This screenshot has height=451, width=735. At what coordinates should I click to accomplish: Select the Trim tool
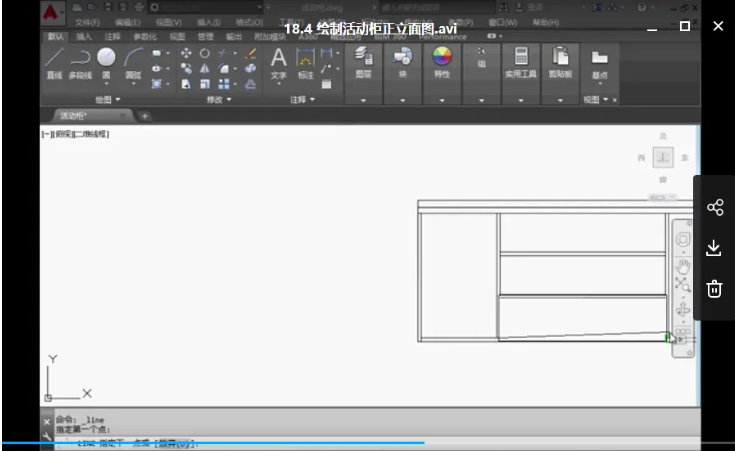click(223, 53)
